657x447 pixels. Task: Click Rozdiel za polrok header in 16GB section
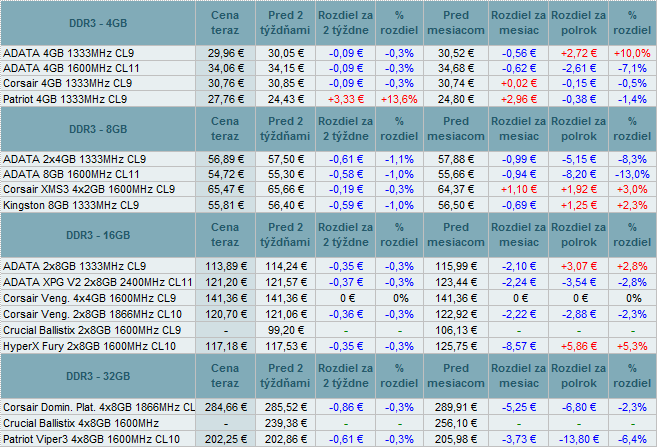(x=579, y=235)
